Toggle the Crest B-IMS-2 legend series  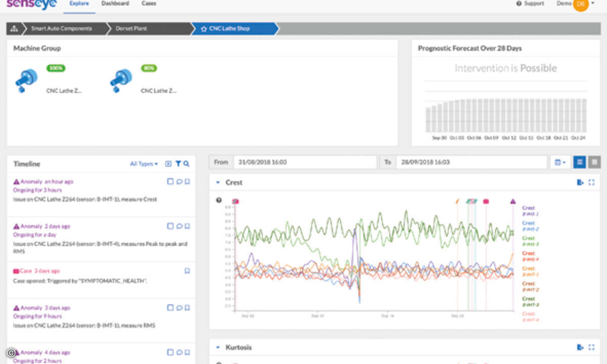[530, 226]
